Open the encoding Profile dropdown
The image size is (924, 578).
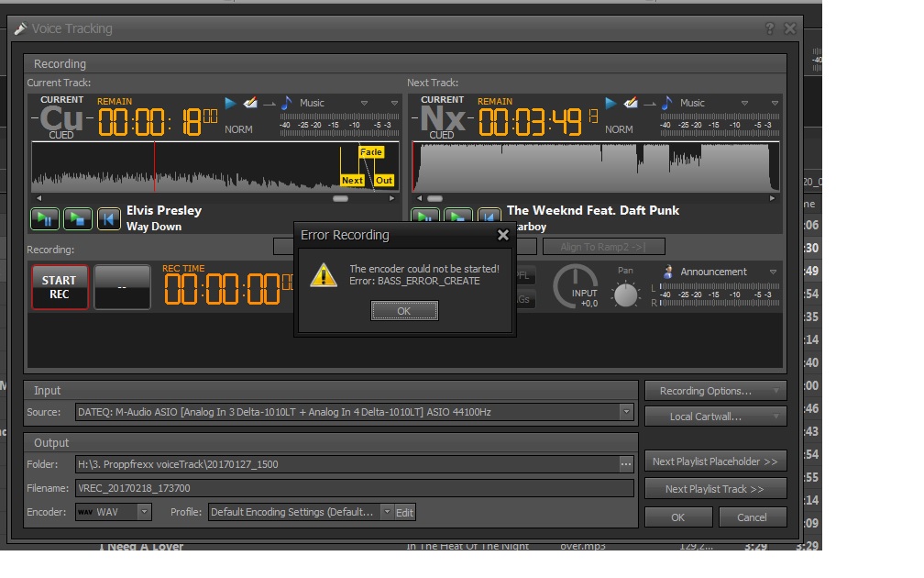387,512
